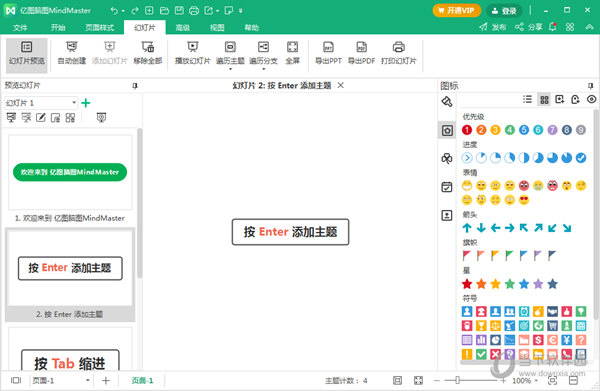Insert priority 1 red marker
The height and width of the screenshot is (391, 600).
coord(467,130)
